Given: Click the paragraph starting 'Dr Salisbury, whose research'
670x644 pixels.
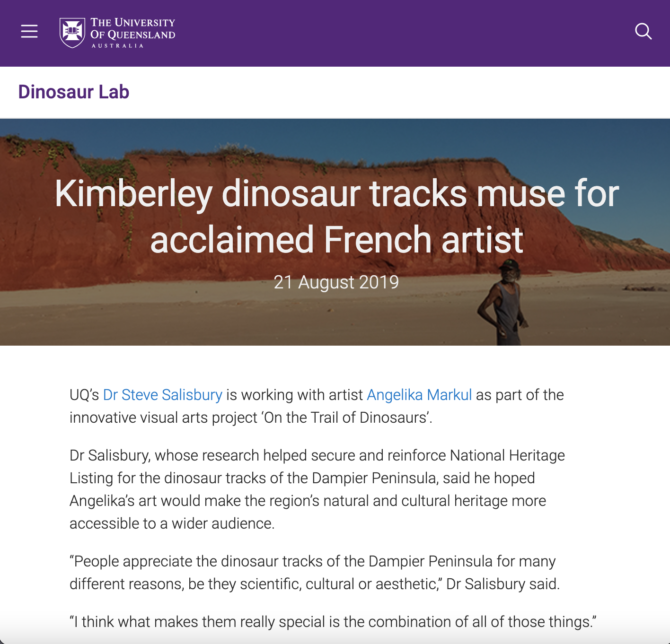Looking at the screenshot, I should pyautogui.click(x=317, y=489).
